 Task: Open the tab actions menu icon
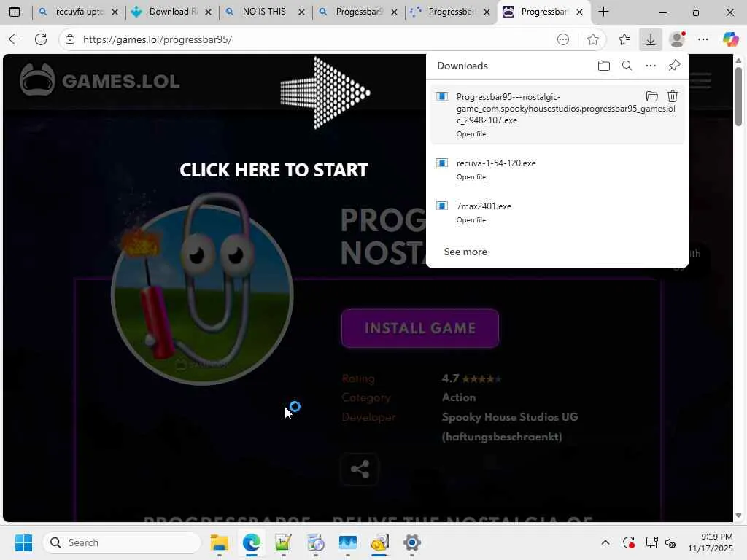(x=15, y=12)
